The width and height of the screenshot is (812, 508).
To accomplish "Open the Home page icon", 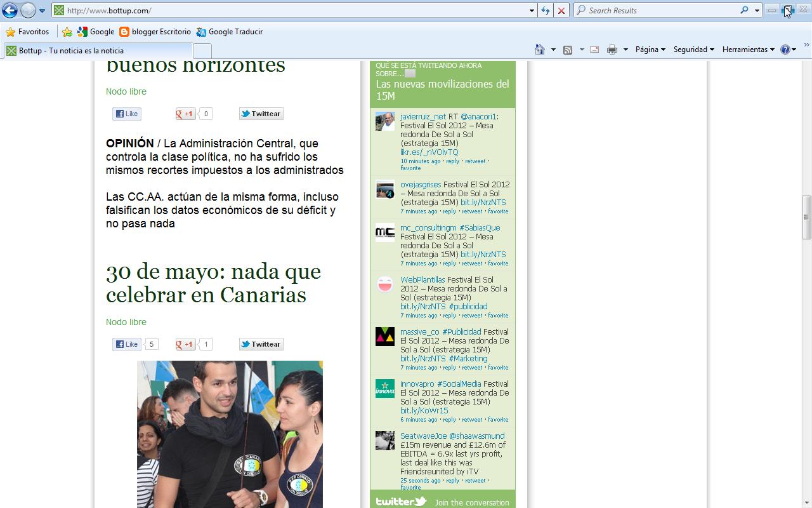I will coord(539,50).
